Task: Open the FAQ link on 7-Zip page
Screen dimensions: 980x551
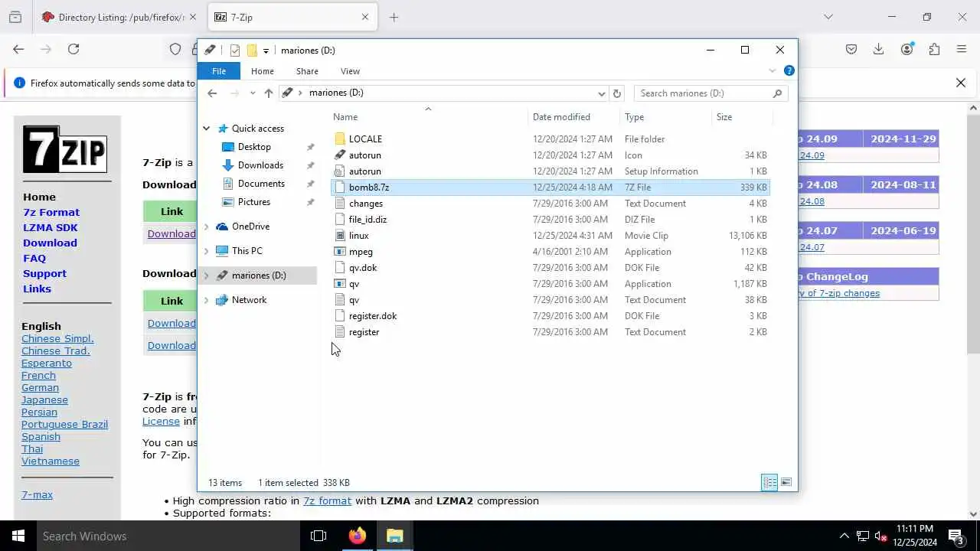Action: pyautogui.click(x=34, y=258)
